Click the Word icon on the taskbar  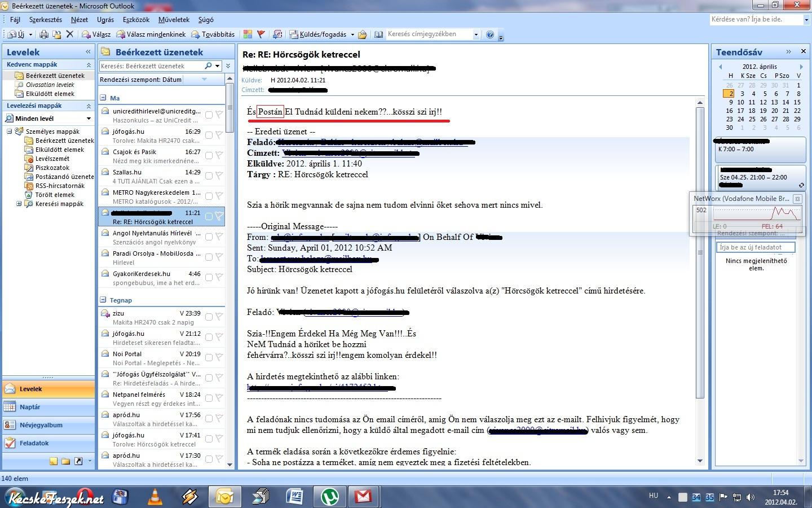[x=294, y=497]
